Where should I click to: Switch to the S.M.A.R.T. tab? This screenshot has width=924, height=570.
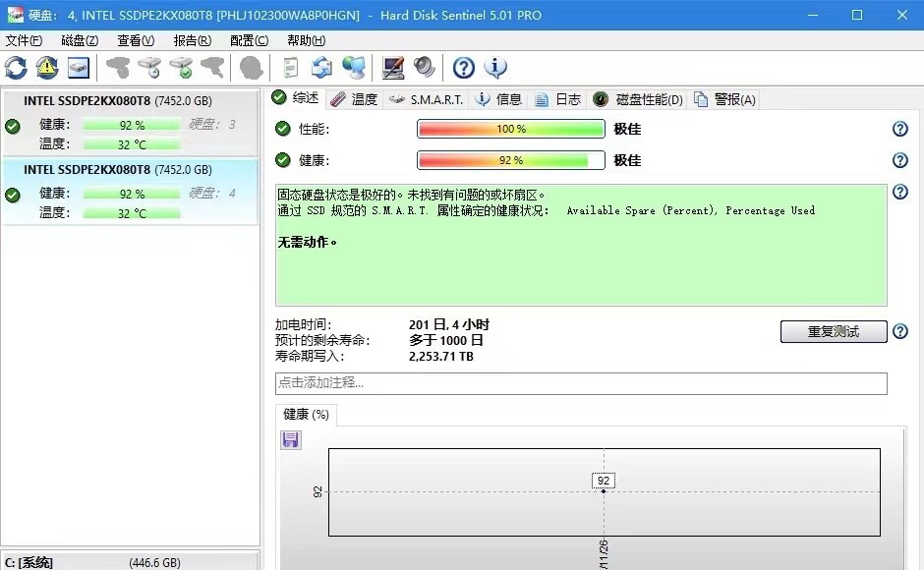(x=426, y=99)
